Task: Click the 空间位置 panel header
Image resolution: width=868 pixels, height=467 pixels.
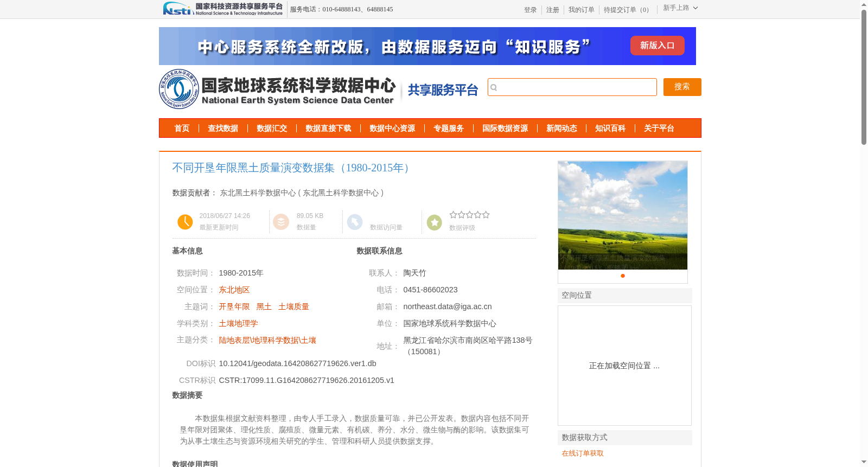Action: point(625,296)
